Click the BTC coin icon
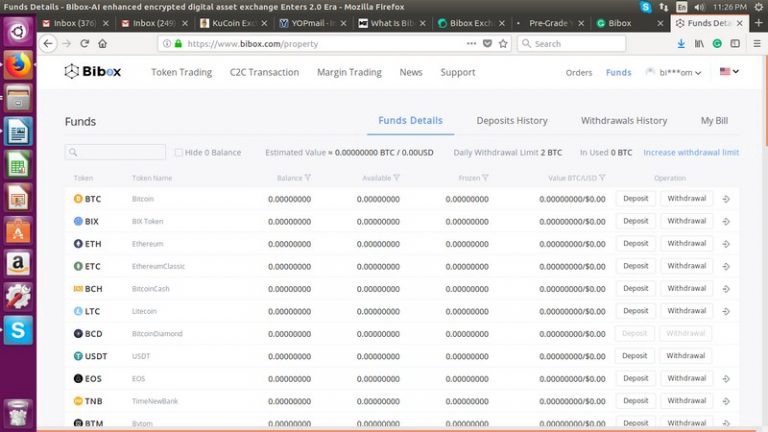Screen dimensions: 768x432 (78, 199)
